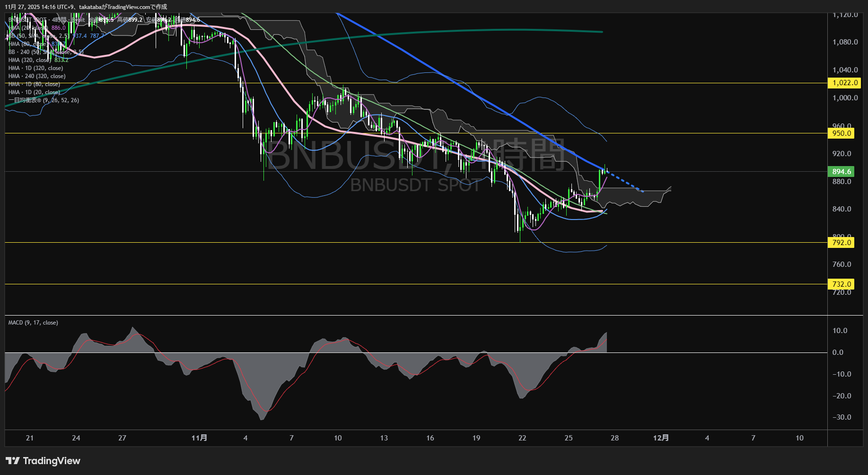Click the 732.0 yellow price label
The height and width of the screenshot is (475, 868).
click(842, 284)
